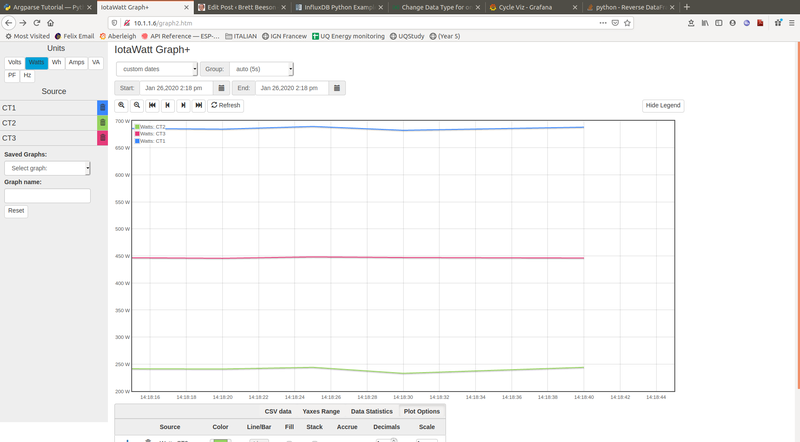Open a new browser tab with plus
This screenshot has height=442, width=800.
(x=687, y=7)
